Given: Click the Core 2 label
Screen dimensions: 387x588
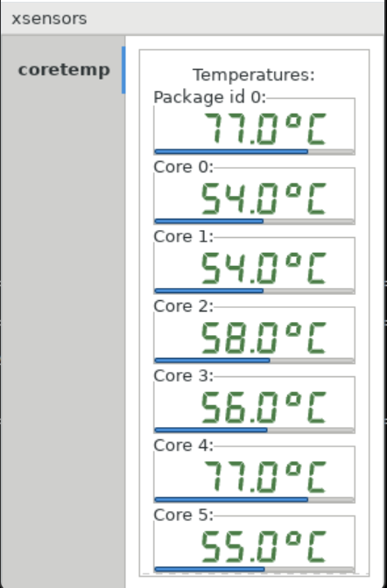Looking at the screenshot, I should [184, 306].
